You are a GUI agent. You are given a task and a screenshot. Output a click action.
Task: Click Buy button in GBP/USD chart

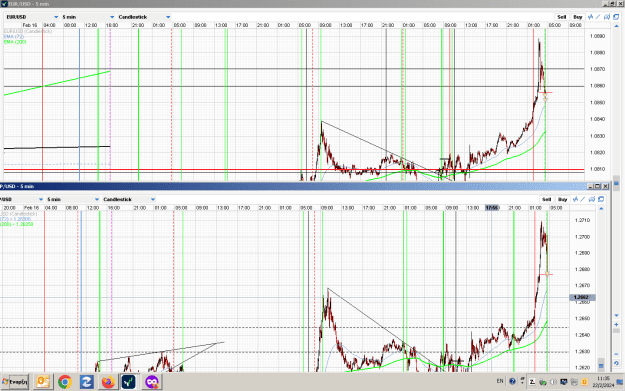tap(562, 199)
